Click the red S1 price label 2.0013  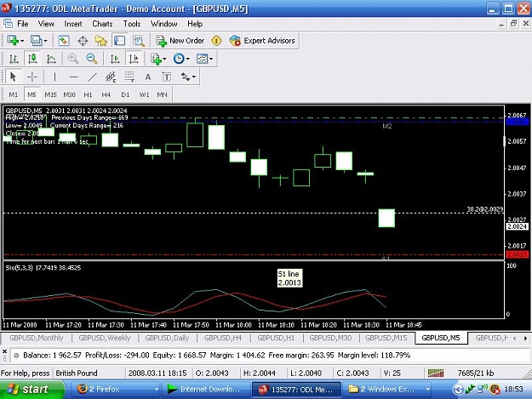click(517, 254)
